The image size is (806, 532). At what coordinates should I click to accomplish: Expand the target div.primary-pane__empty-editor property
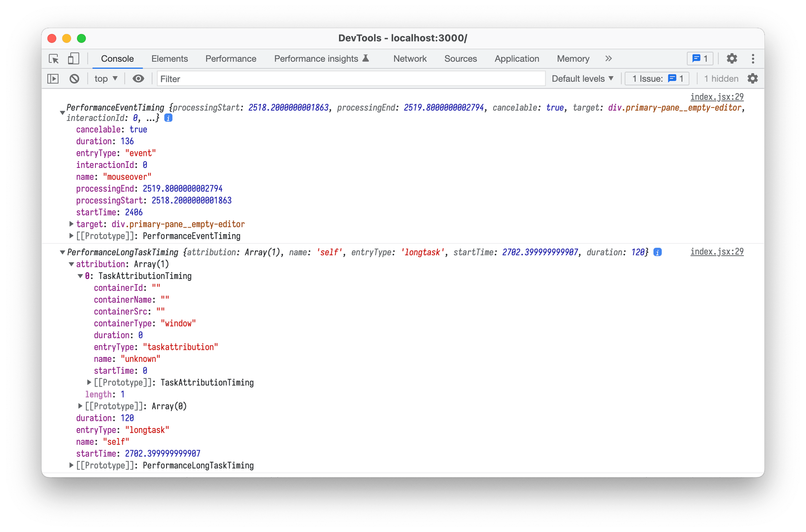71,224
